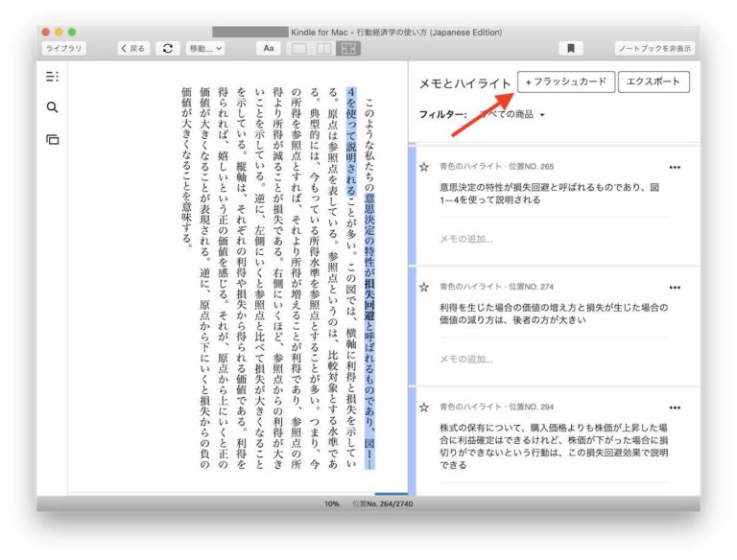This screenshot has height=560, width=737.
Task: Open more options for highlight No. 294
Action: pyautogui.click(x=676, y=408)
